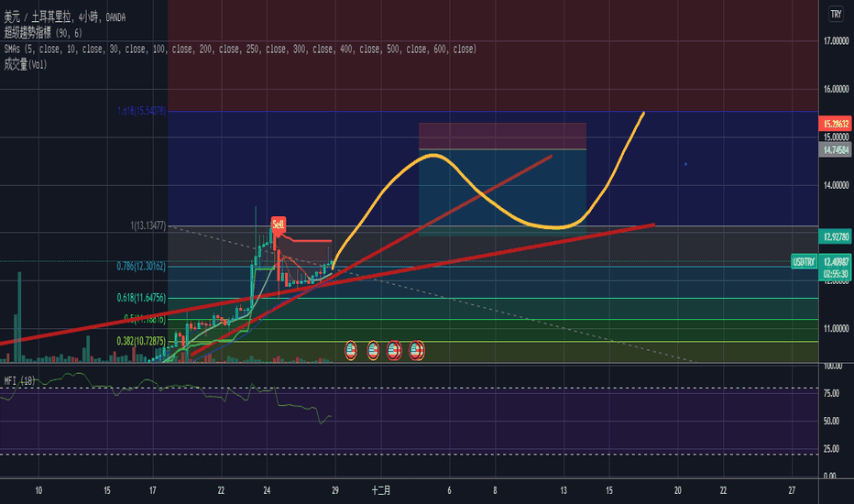This screenshot has width=854, height=504.
Task: Click the 1.618(15.54078) Fibonacci level label
Action: [x=142, y=111]
